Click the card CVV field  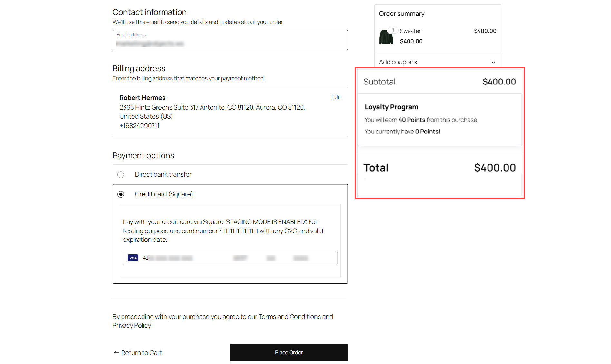pyautogui.click(x=271, y=258)
